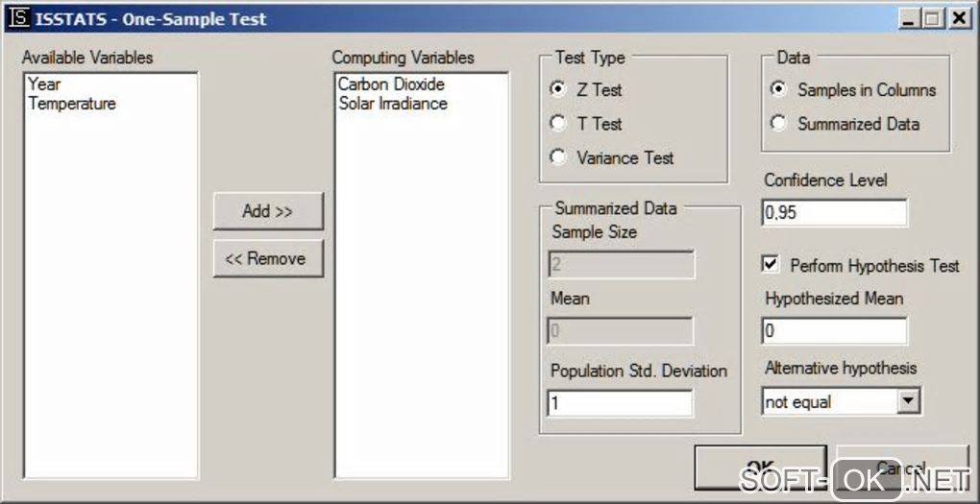
Task: Click the << Remove button
Action: coord(267,258)
